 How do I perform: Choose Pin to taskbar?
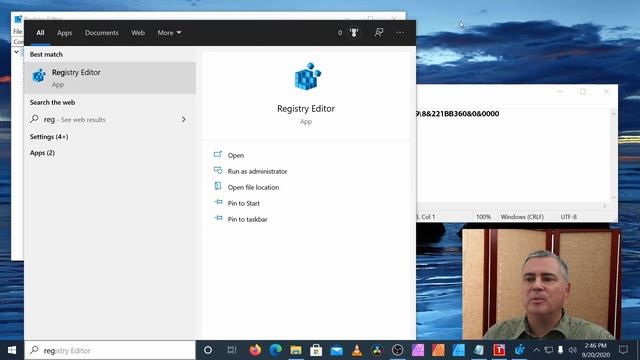pyautogui.click(x=247, y=219)
